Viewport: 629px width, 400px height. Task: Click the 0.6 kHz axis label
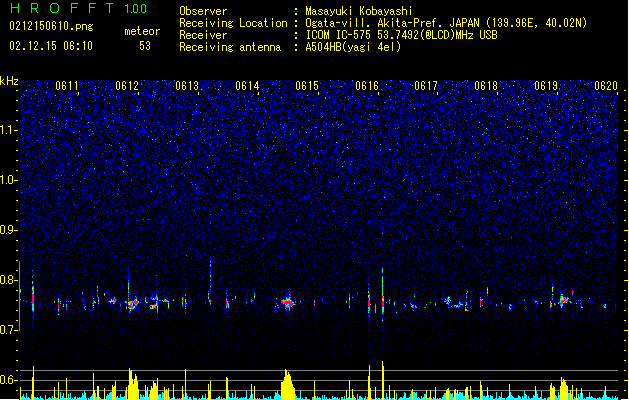8,380
